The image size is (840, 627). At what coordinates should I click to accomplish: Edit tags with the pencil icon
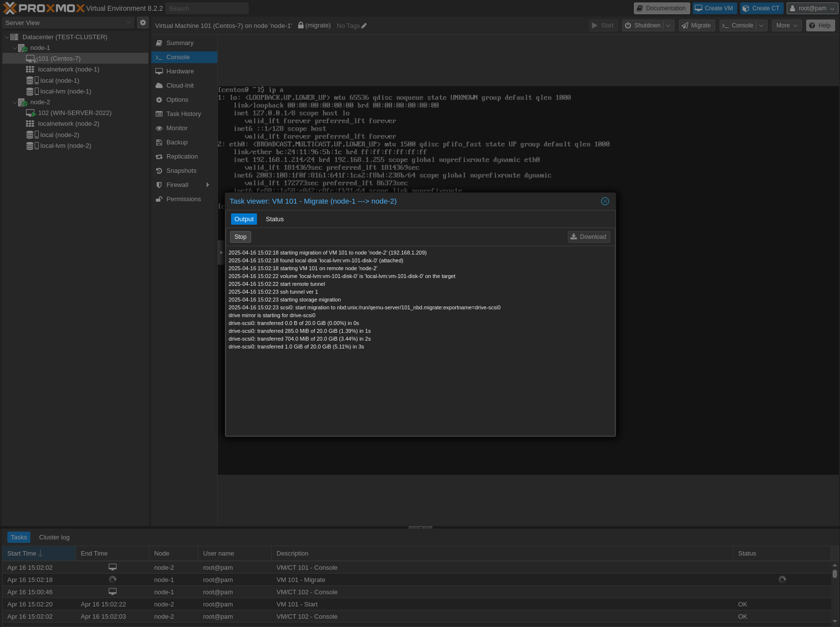point(365,25)
